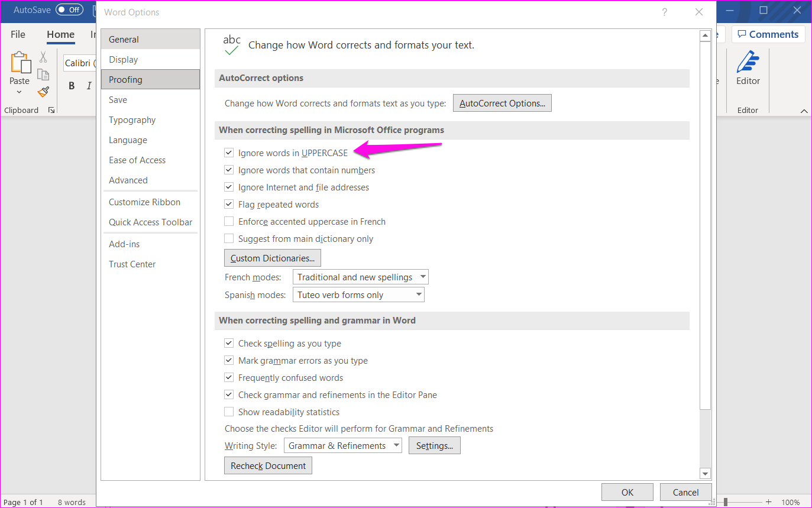
Task: Open the Editor pen icon in ribbon
Action: coord(748,62)
